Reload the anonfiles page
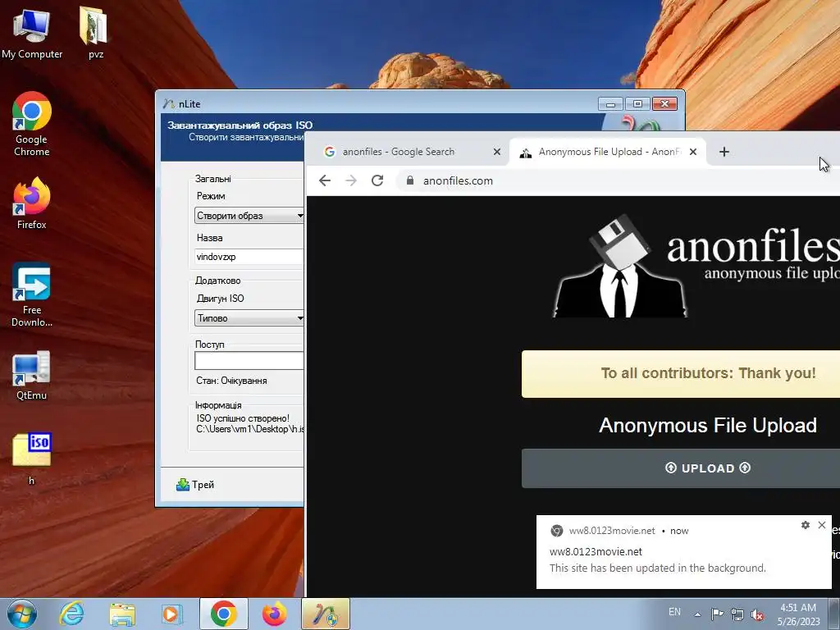This screenshot has height=630, width=840. tap(377, 180)
